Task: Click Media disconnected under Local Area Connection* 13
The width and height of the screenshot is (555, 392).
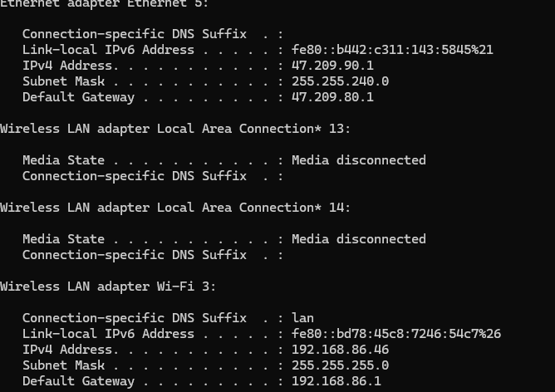Action: point(359,160)
